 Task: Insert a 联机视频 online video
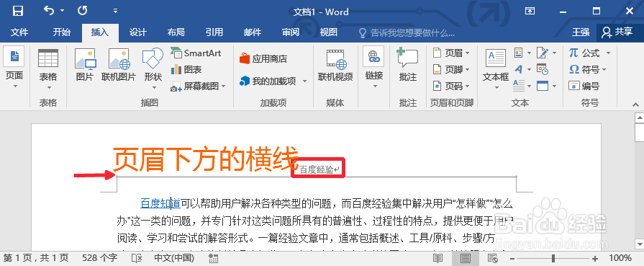coord(335,66)
